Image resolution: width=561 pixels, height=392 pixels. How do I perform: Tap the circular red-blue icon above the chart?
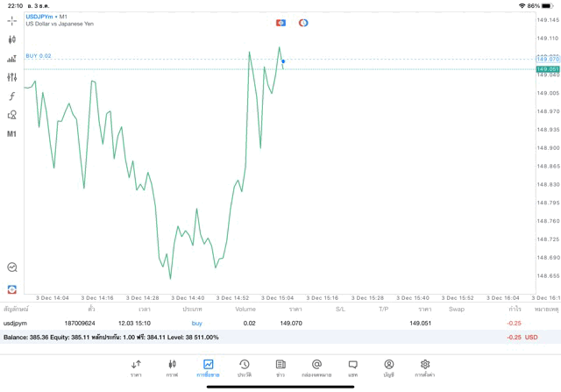[x=303, y=23]
